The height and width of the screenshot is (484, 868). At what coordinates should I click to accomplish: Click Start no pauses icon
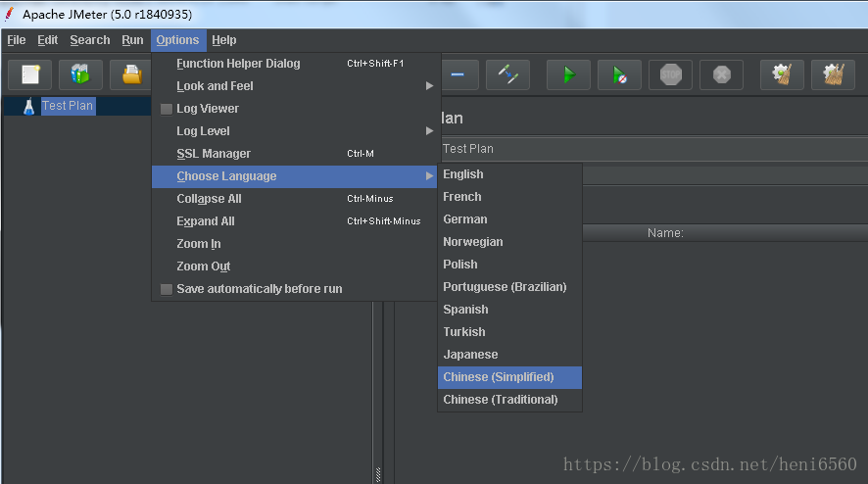619,74
